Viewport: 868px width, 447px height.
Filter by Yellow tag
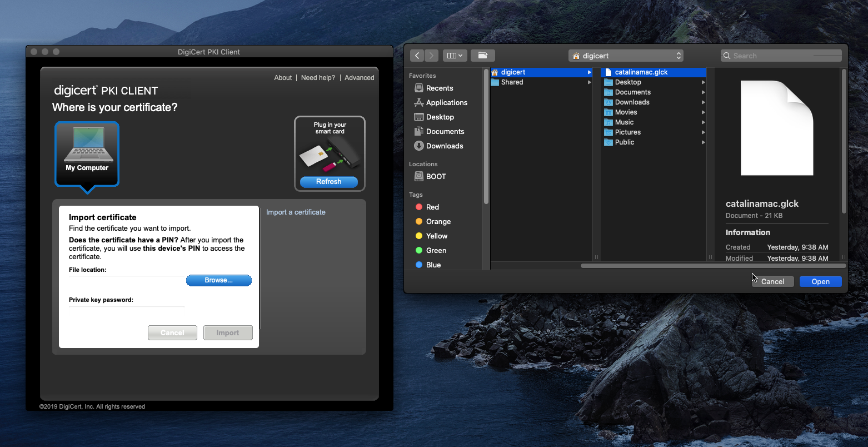click(431, 236)
